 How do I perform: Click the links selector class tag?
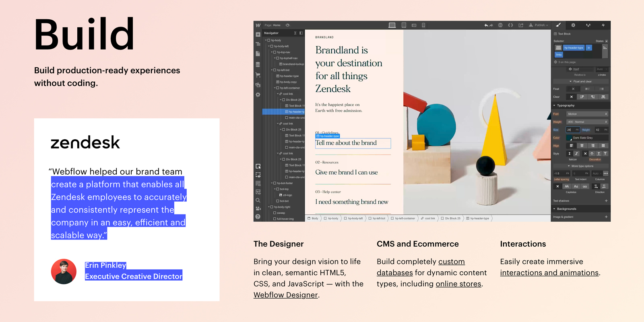click(x=559, y=55)
